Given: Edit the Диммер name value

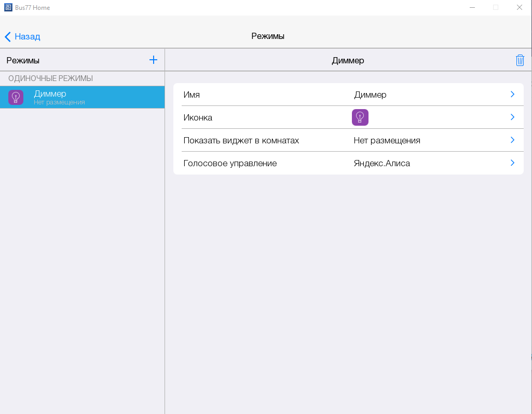Looking at the screenshot, I should click(370, 95).
